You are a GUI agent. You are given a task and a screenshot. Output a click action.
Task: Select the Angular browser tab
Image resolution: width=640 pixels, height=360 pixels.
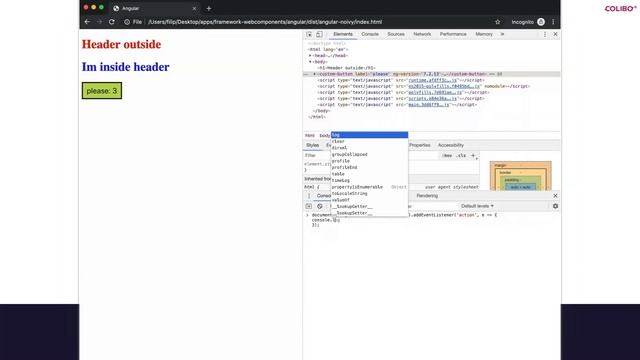pos(155,8)
